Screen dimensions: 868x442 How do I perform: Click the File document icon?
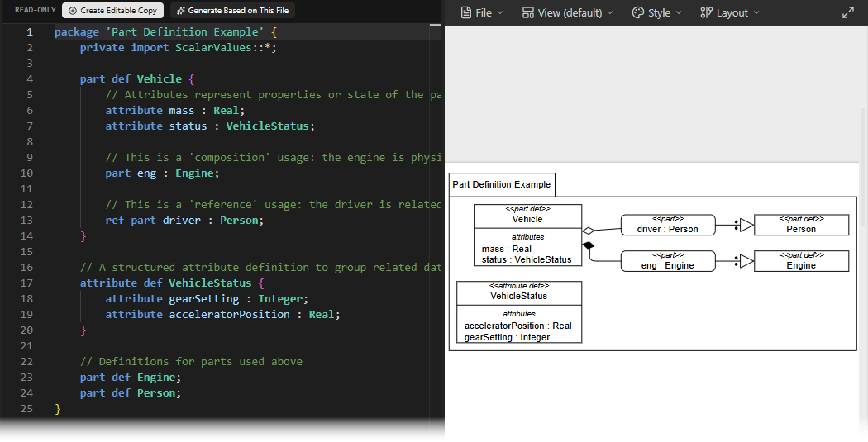pos(466,12)
